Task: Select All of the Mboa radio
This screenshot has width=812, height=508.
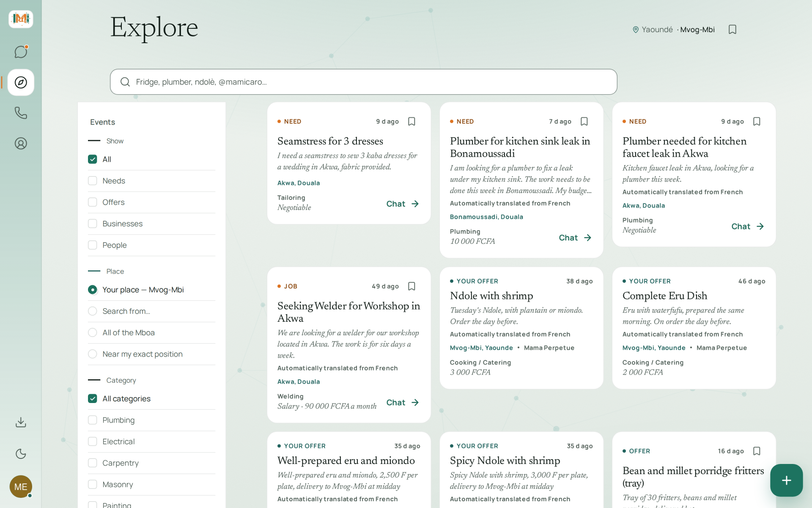Action: tap(92, 332)
